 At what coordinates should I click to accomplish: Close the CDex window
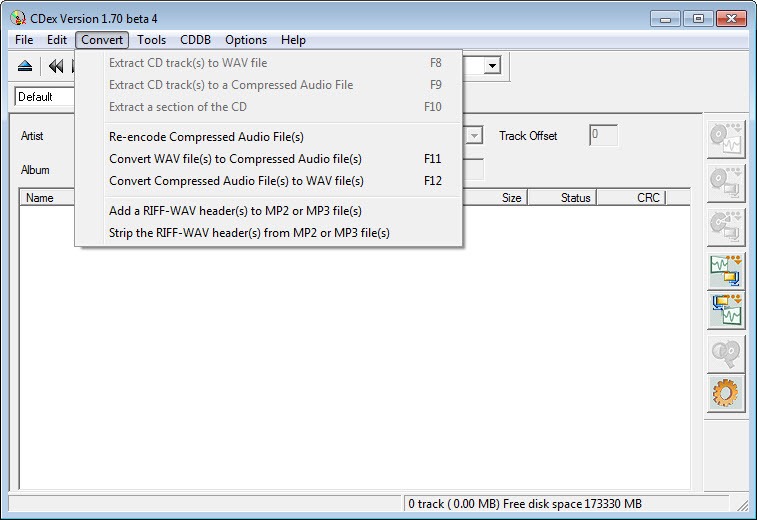(x=731, y=19)
